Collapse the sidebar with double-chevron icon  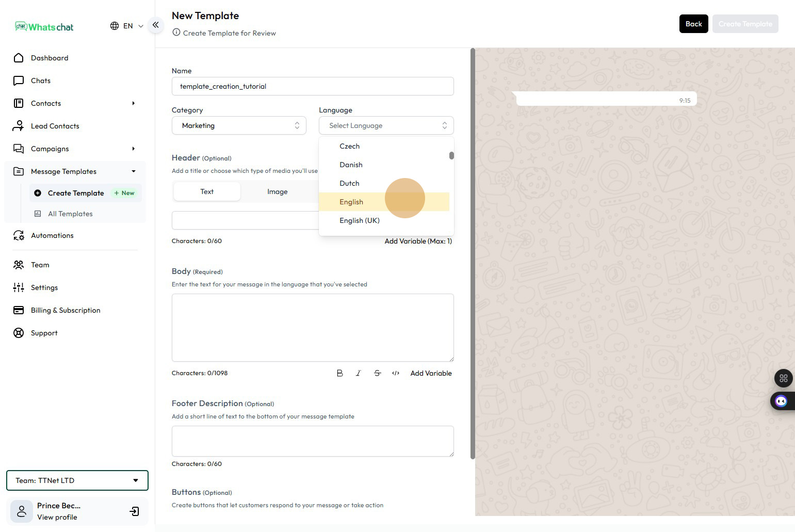pyautogui.click(x=155, y=25)
